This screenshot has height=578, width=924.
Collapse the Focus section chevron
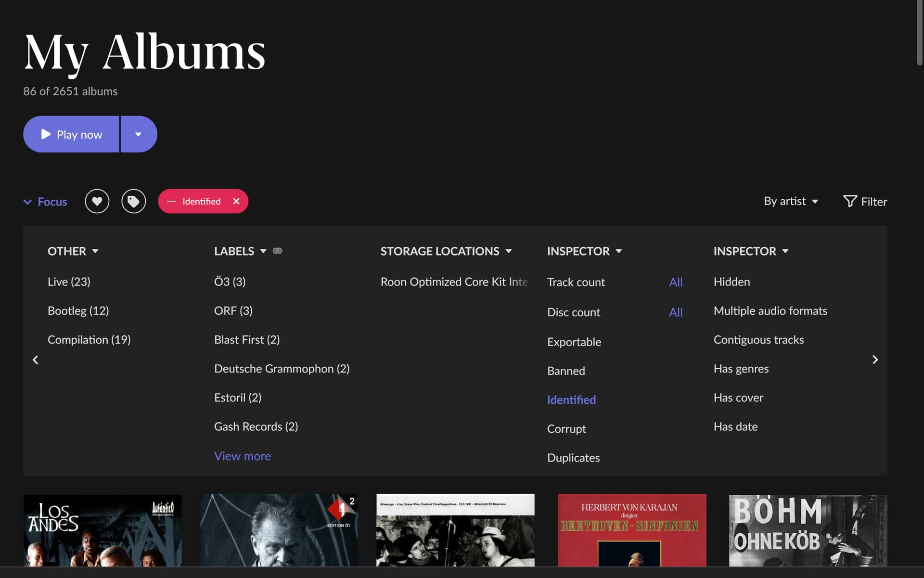[28, 202]
